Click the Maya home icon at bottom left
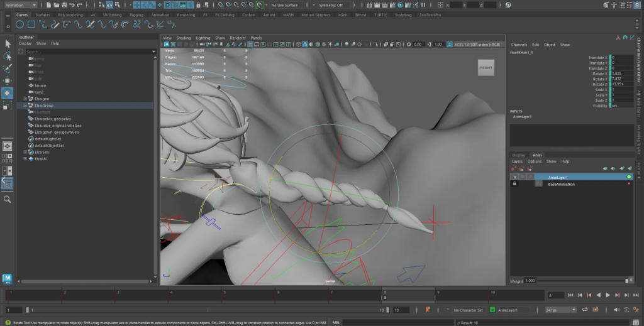Viewport: 644px width, 326px height. pyautogui.click(x=7, y=278)
